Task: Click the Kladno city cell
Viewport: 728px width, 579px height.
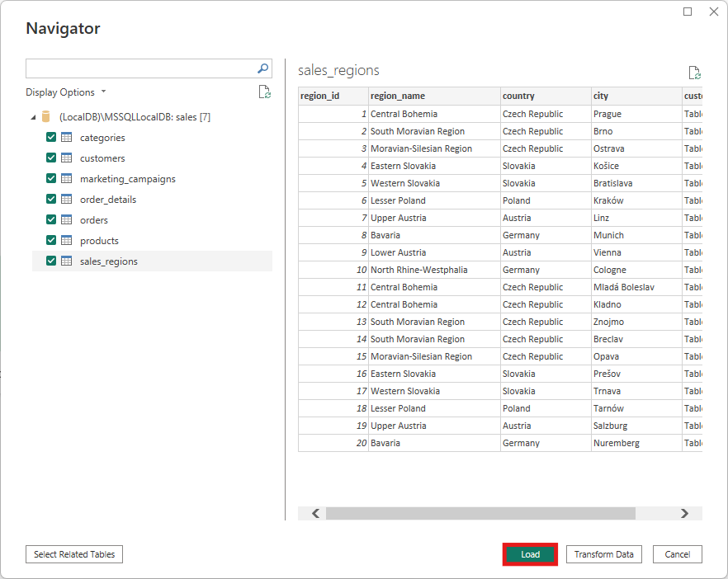Action: point(636,304)
